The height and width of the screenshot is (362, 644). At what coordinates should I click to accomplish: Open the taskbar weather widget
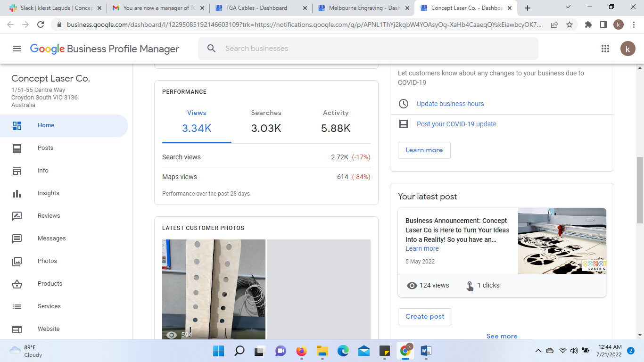(26, 351)
